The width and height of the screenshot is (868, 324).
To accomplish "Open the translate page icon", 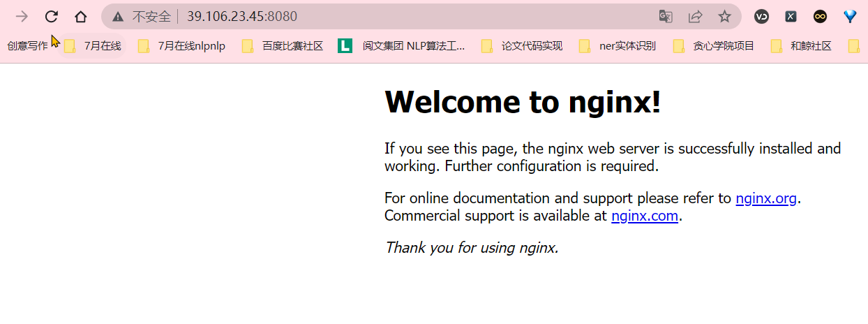I will tap(666, 16).
